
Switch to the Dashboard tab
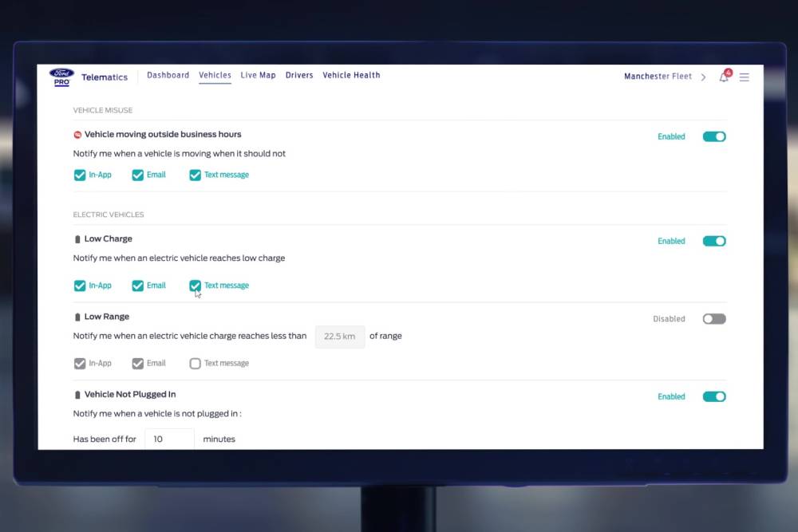click(x=168, y=76)
